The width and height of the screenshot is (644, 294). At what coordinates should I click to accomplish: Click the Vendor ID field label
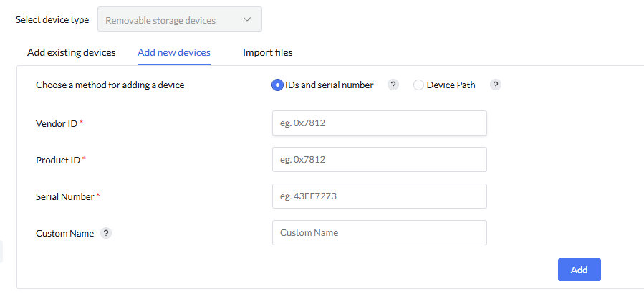point(57,123)
